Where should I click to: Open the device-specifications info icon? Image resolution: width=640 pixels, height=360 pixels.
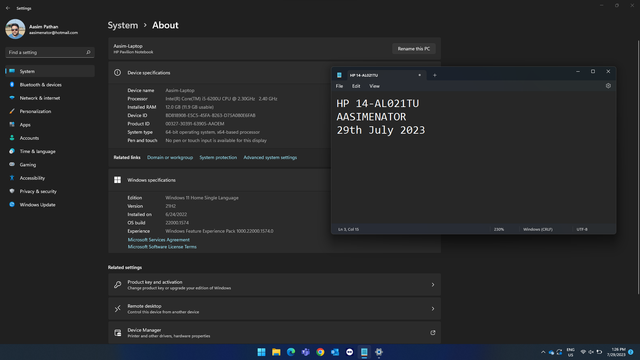pos(118,73)
